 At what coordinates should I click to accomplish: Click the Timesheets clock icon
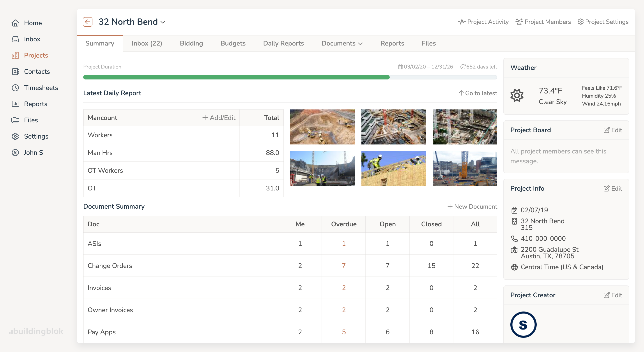(x=16, y=88)
